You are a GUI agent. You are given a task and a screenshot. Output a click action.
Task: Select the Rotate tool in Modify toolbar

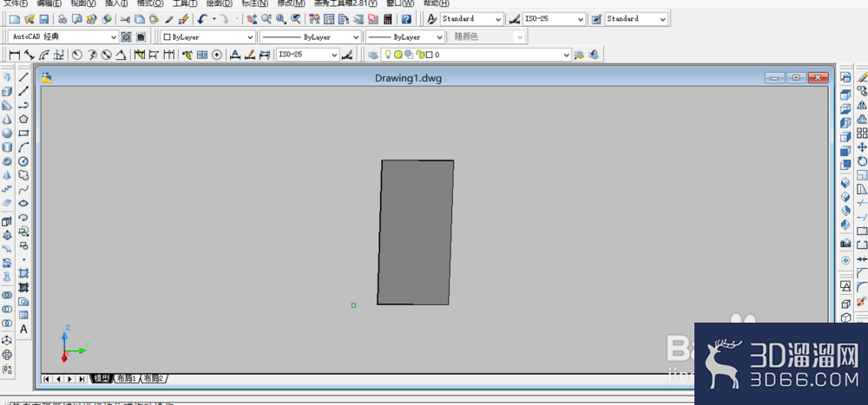pyautogui.click(x=862, y=161)
